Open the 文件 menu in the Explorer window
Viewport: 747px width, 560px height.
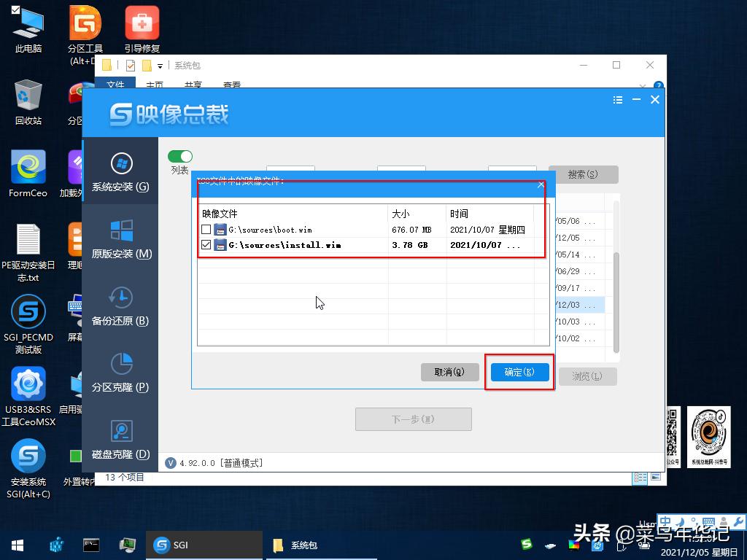coord(115,85)
